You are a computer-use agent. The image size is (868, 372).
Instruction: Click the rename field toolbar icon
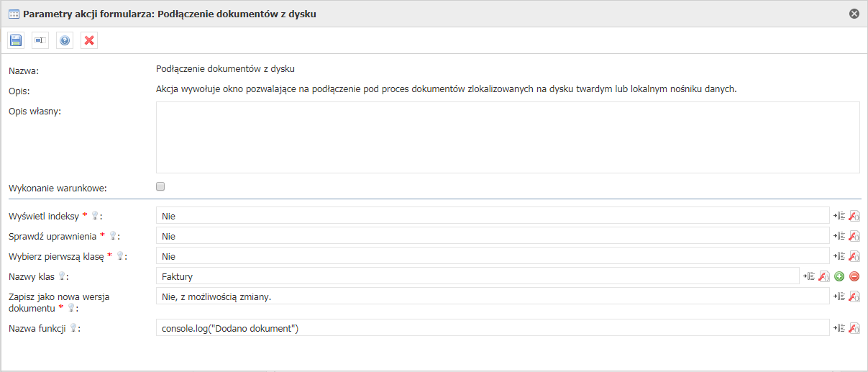click(40, 40)
